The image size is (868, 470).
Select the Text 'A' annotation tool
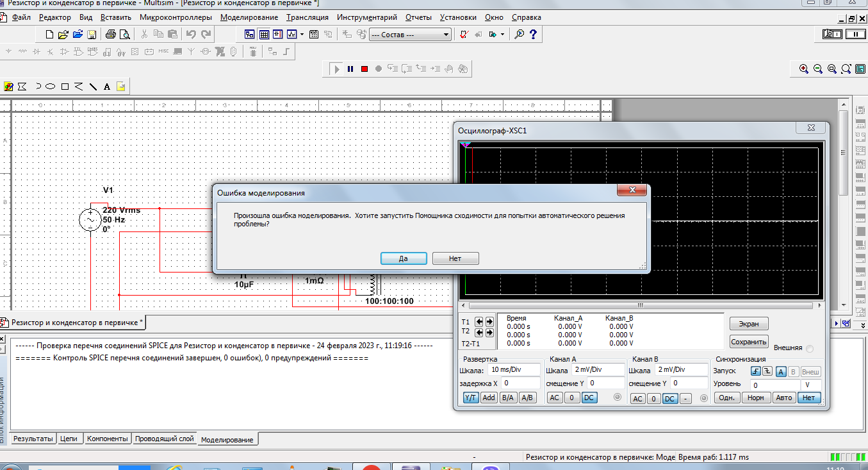pos(107,87)
